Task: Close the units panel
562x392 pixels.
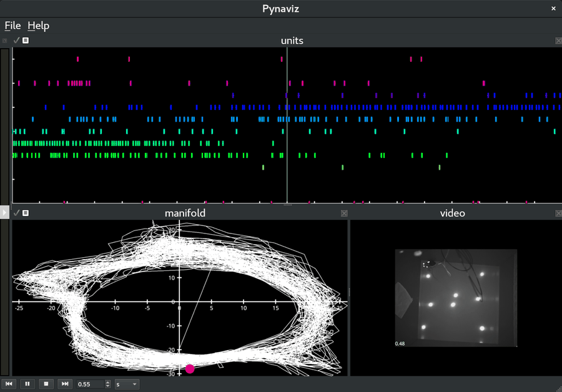Action: (x=558, y=41)
